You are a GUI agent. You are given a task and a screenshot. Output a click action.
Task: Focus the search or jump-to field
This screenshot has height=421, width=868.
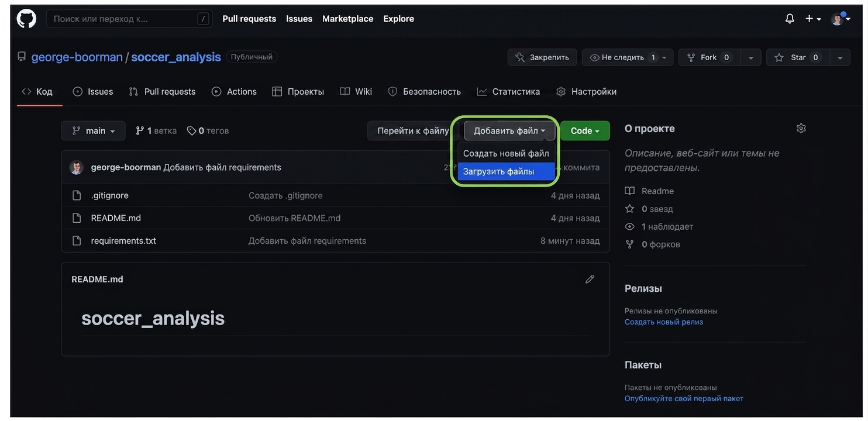(x=129, y=19)
